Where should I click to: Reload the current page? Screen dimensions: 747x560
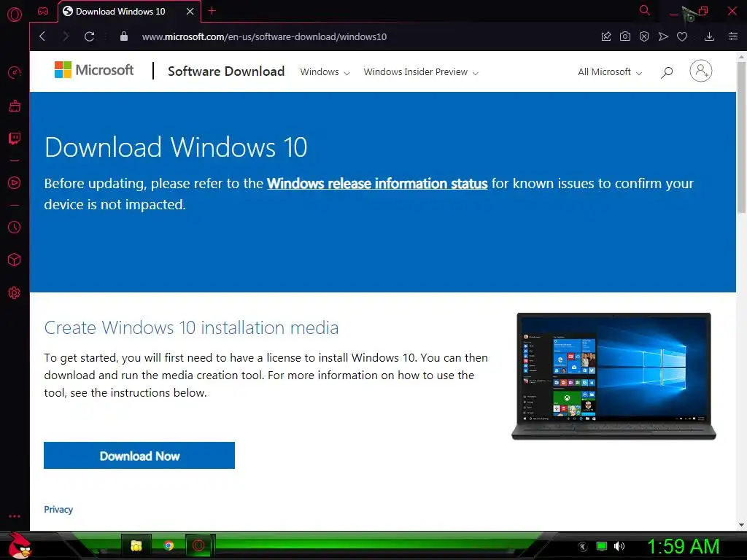tap(89, 36)
